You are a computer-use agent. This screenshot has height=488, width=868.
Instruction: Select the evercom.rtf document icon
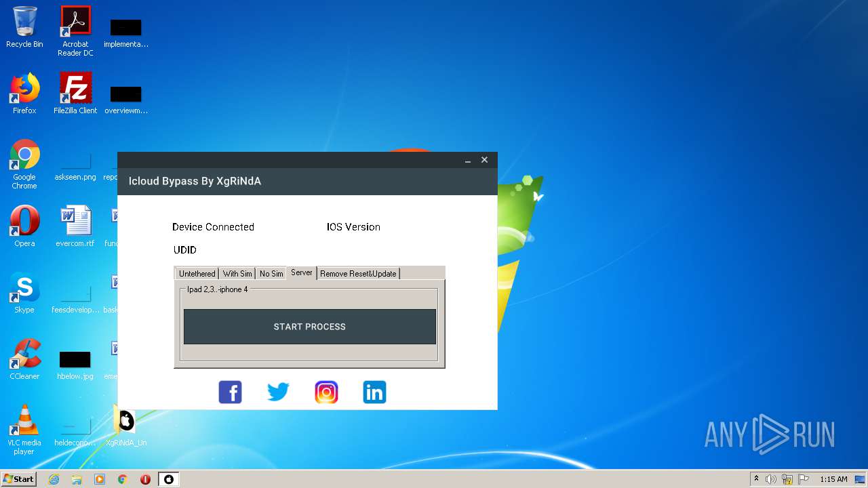75,226
